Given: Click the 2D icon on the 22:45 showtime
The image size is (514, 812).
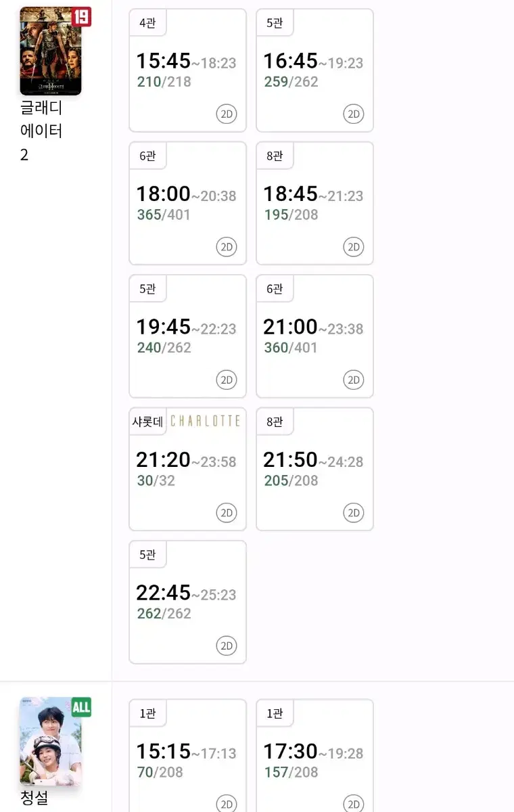Looking at the screenshot, I should 227,646.
